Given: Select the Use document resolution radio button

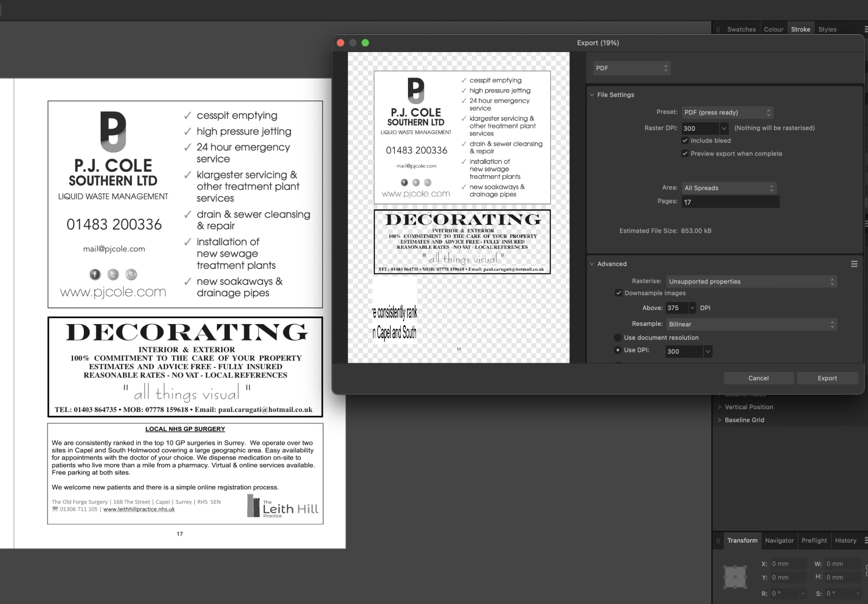Looking at the screenshot, I should pos(617,338).
